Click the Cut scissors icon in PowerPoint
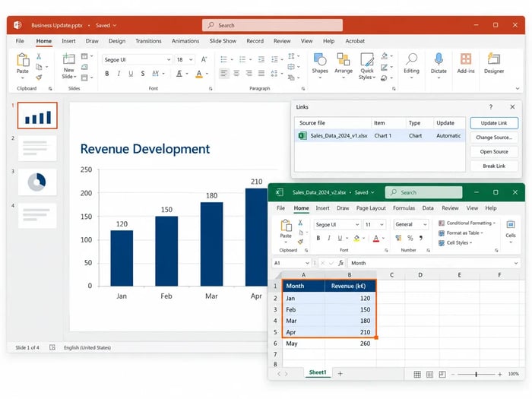The height and width of the screenshot is (399, 532). pyautogui.click(x=39, y=56)
